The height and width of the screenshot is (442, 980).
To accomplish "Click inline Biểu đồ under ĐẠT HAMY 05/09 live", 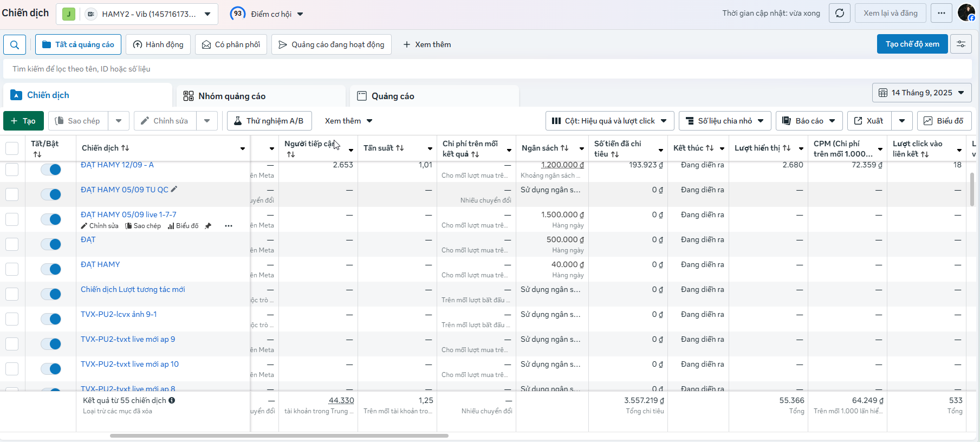I will [183, 226].
